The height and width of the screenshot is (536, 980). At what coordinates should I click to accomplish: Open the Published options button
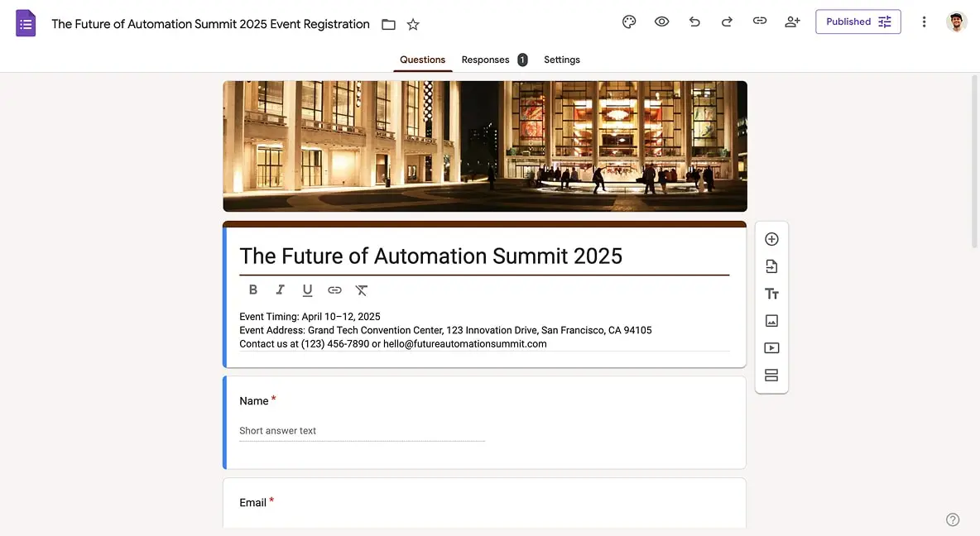pos(857,22)
